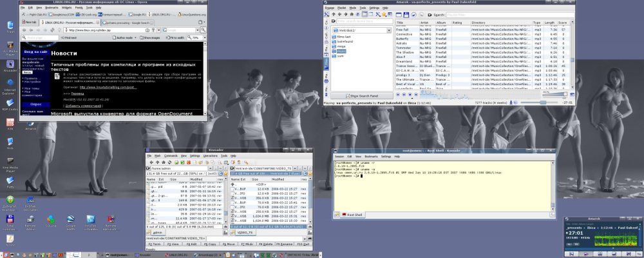Launch Krusader from the desktop shortcut

click(10, 66)
